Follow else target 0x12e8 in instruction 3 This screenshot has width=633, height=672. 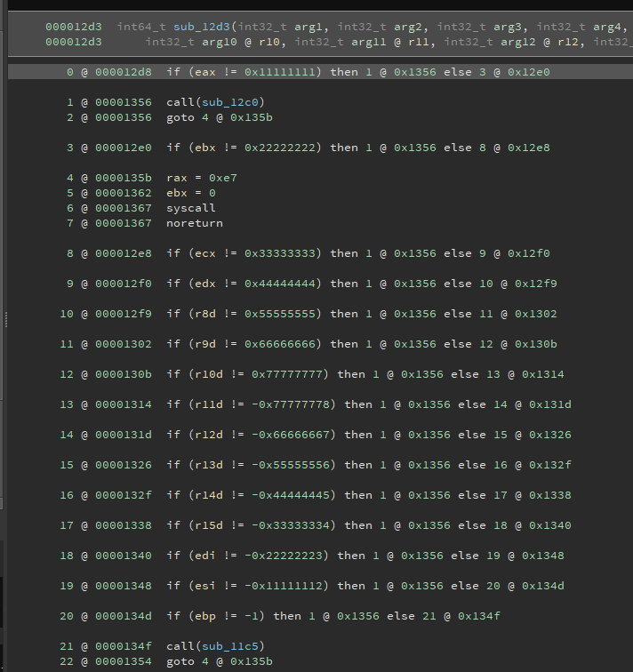529,148
